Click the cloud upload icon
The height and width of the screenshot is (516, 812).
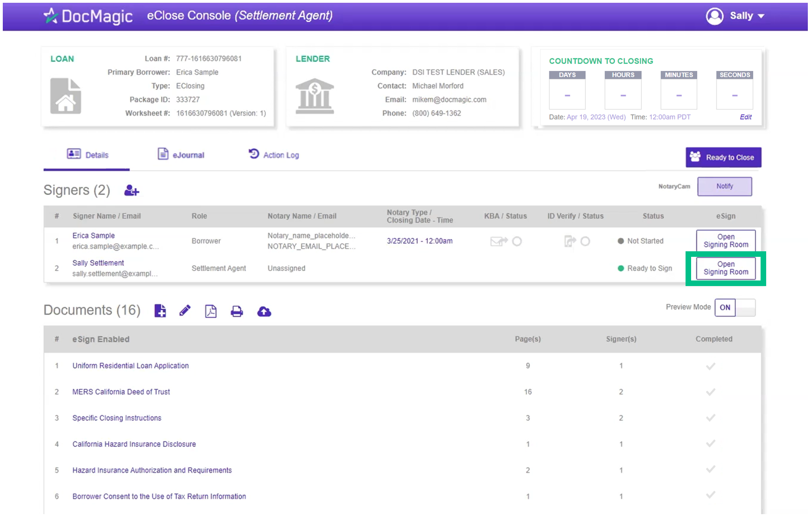[264, 312]
